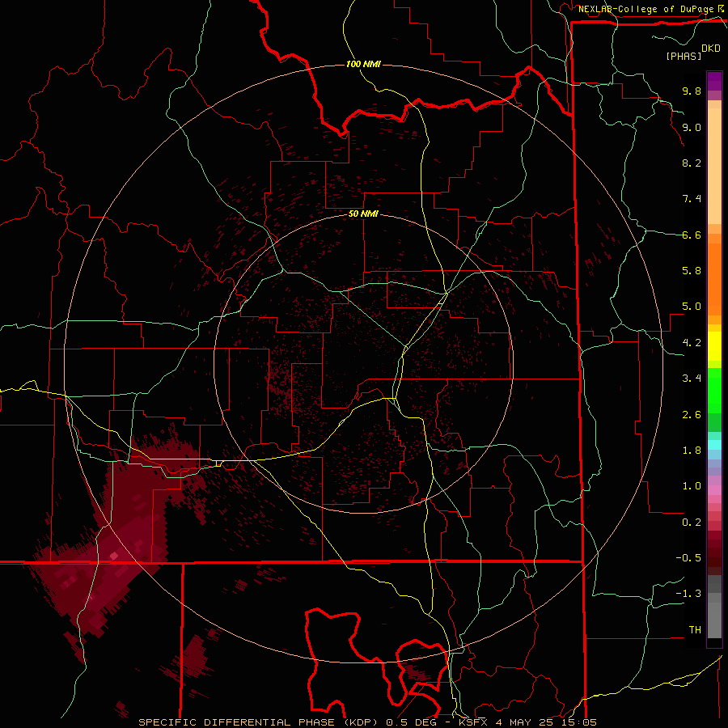Viewport: 728px width, 728px height.
Task: Click the 7.4 legend value
Action: [692, 199]
